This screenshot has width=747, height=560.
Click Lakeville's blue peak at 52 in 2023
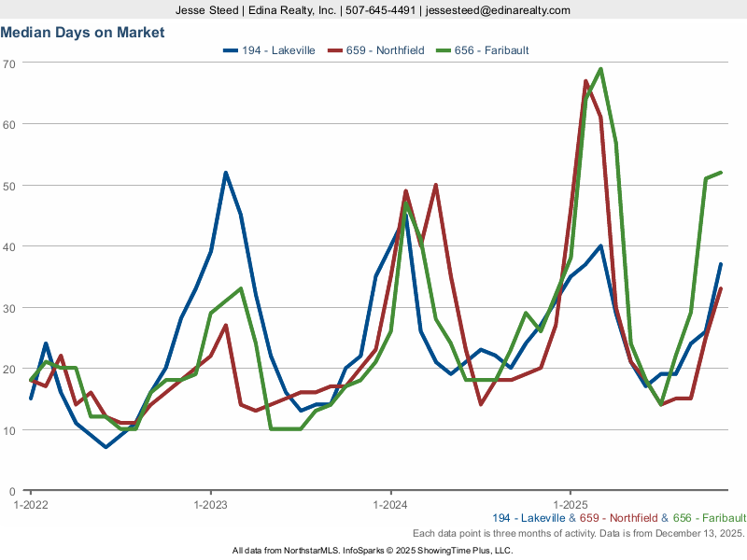click(x=226, y=173)
